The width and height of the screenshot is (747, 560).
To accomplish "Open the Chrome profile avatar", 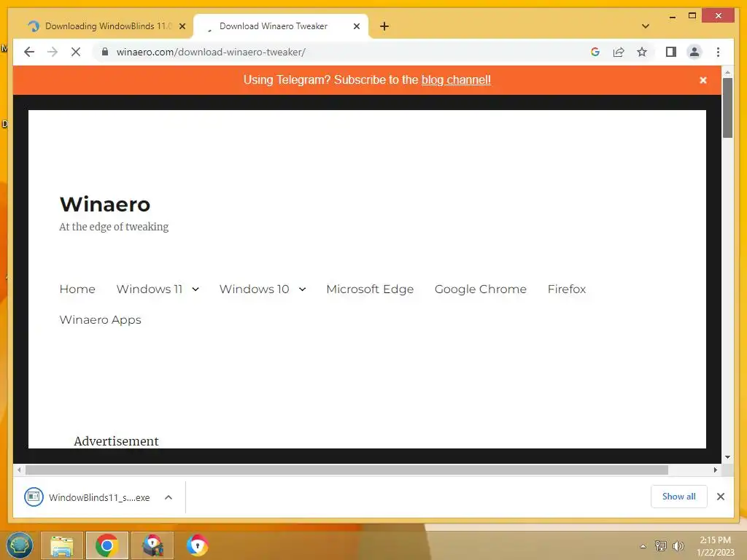I will pyautogui.click(x=694, y=52).
